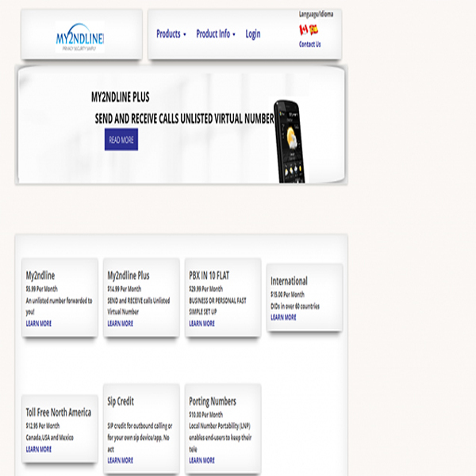Click the Language/Idioma label

(x=316, y=14)
